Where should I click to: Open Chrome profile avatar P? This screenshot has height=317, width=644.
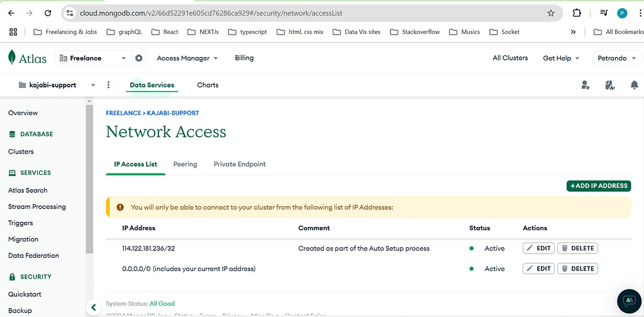[x=622, y=13]
